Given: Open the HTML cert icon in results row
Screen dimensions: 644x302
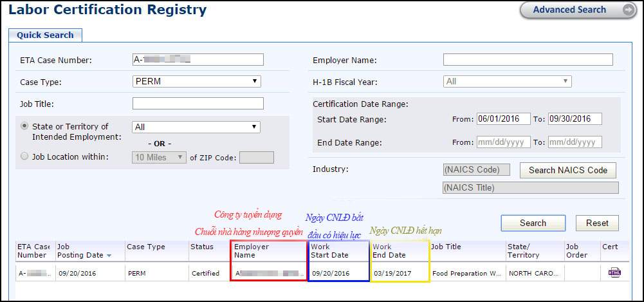Looking at the screenshot, I should point(613,272).
